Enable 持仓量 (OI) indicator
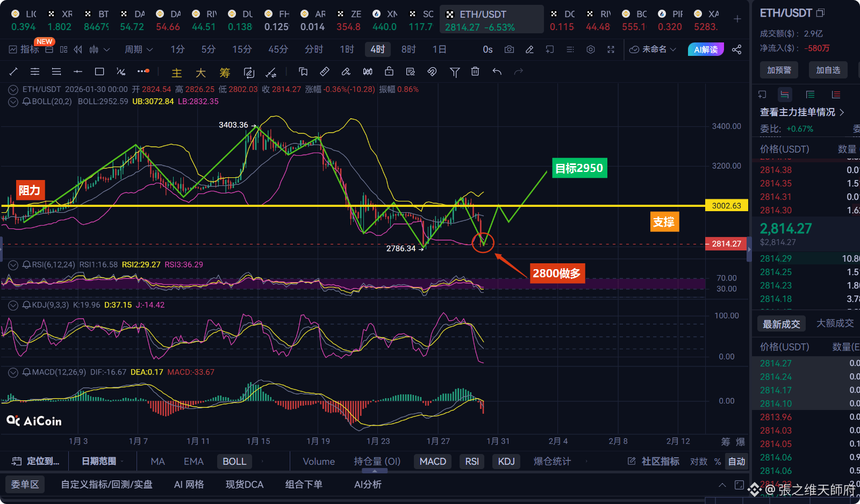 point(377,462)
